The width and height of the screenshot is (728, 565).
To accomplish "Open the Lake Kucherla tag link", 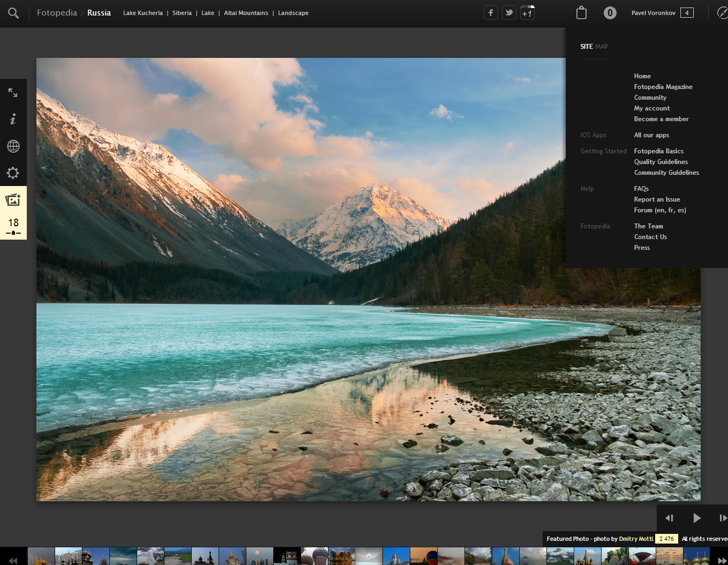I will tap(142, 13).
